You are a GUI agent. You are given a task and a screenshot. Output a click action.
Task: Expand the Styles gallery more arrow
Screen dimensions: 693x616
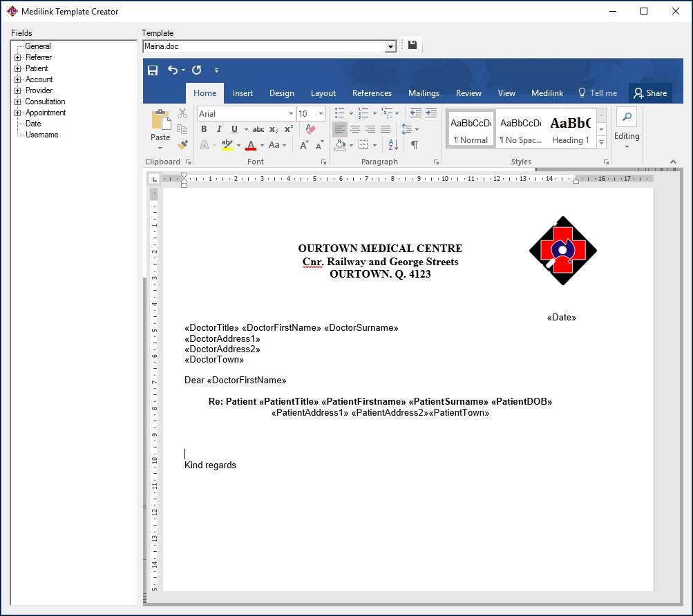602,142
